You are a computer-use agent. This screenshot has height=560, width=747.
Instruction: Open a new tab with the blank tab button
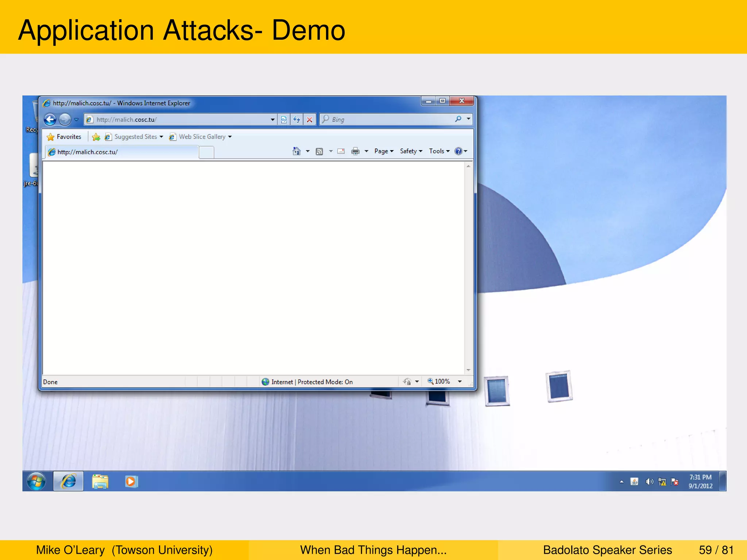coord(206,152)
